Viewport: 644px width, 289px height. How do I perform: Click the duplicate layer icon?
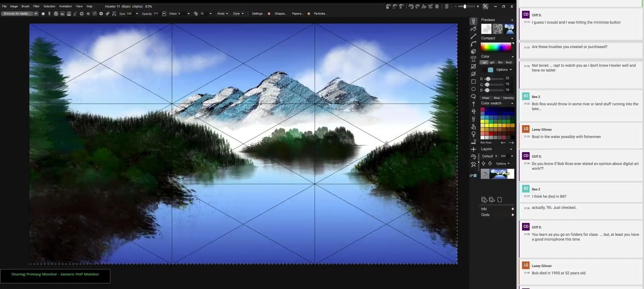[492, 200]
